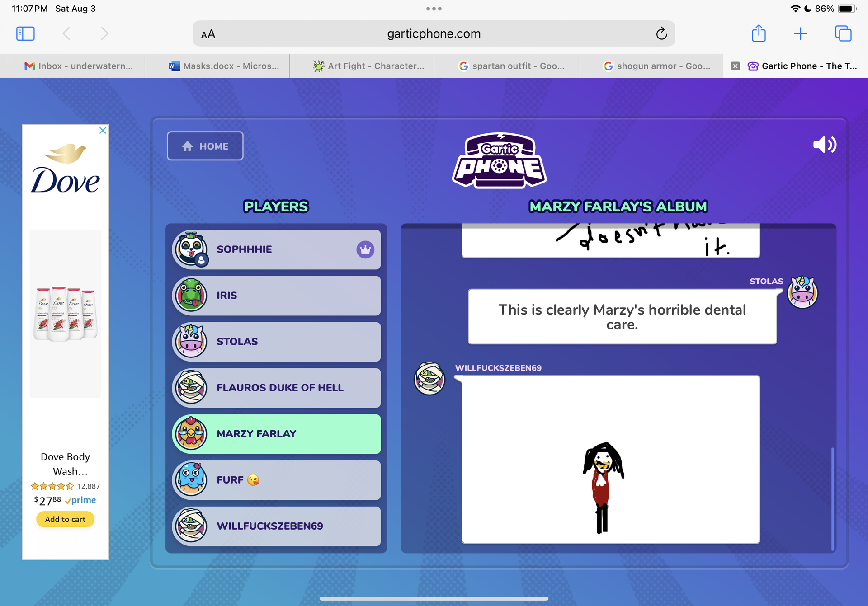Tap the 11:07 PM clock
The image size is (868, 606).
tap(29, 9)
